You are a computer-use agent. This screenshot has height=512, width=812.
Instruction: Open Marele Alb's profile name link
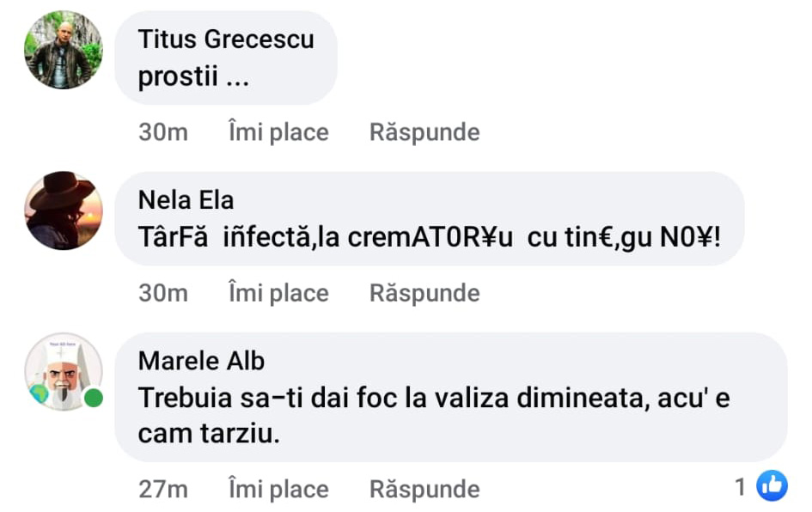(x=201, y=361)
